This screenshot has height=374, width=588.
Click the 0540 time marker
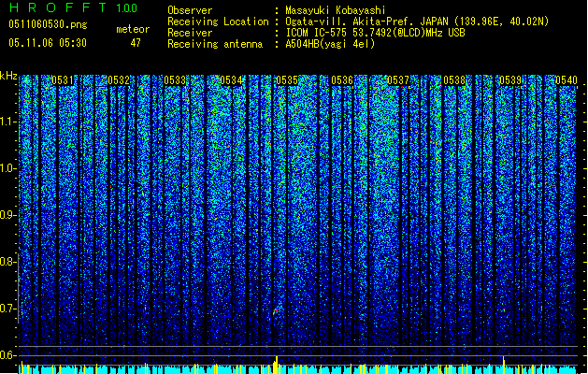point(566,80)
